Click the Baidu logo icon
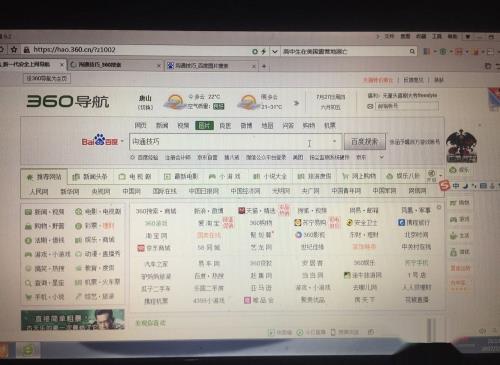Image resolution: width=500 pixels, height=365 pixels. [x=100, y=141]
